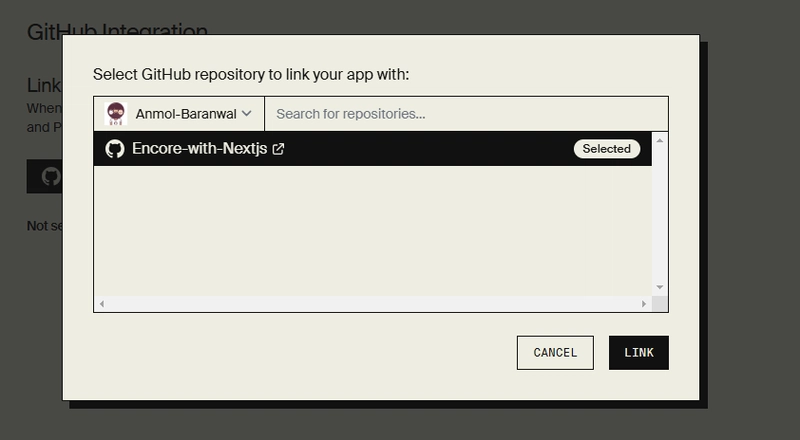The width and height of the screenshot is (800, 440).
Task: Expand the account chevron next to Anmol-Baranwal
Action: click(x=247, y=113)
